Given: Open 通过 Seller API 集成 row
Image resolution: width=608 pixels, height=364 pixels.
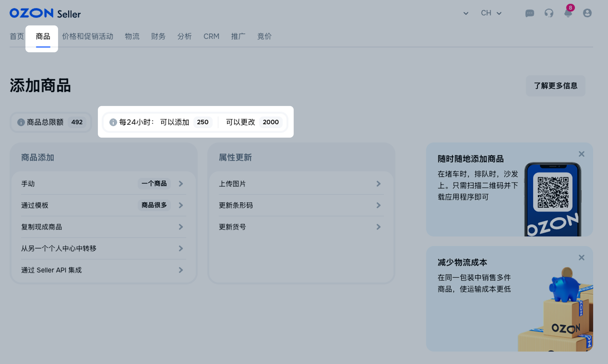Looking at the screenshot, I should click(103, 270).
